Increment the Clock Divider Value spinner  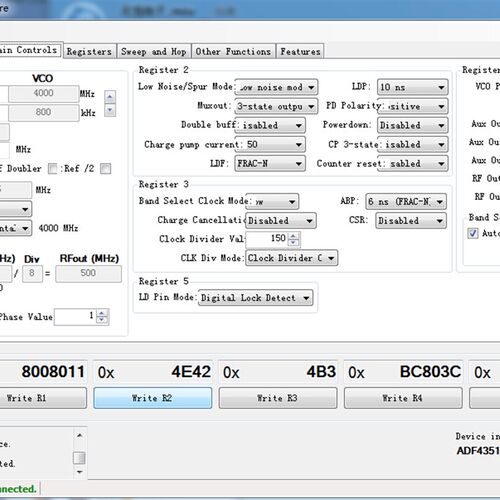(293, 236)
